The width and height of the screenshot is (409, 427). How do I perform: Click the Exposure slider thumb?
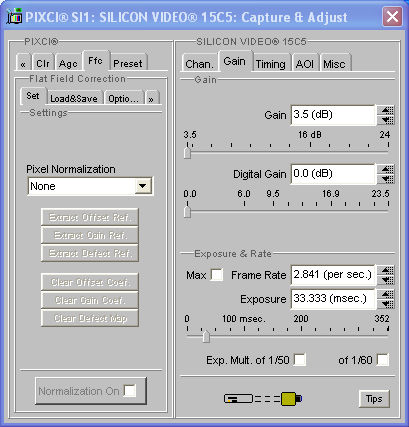[206, 337]
